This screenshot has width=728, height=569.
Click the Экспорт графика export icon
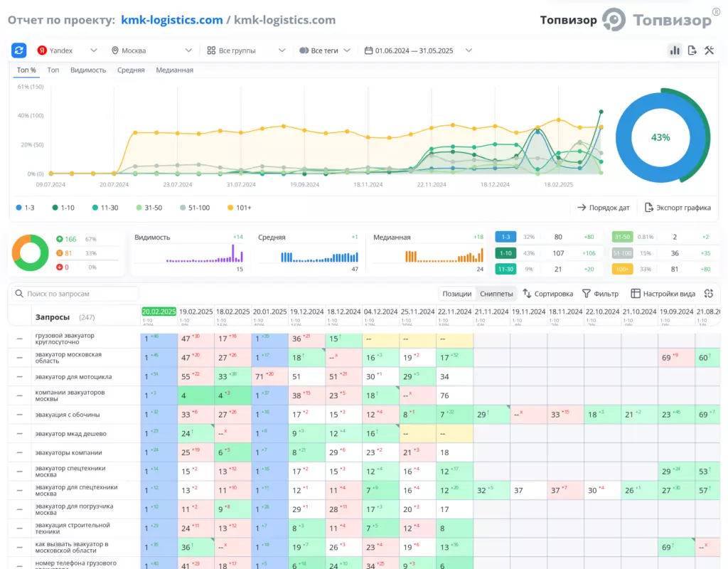click(x=649, y=207)
